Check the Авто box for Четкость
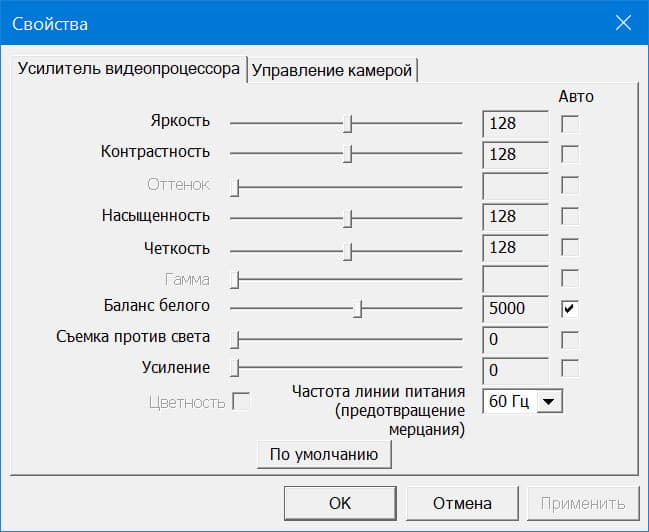The image size is (649, 532). (570, 247)
